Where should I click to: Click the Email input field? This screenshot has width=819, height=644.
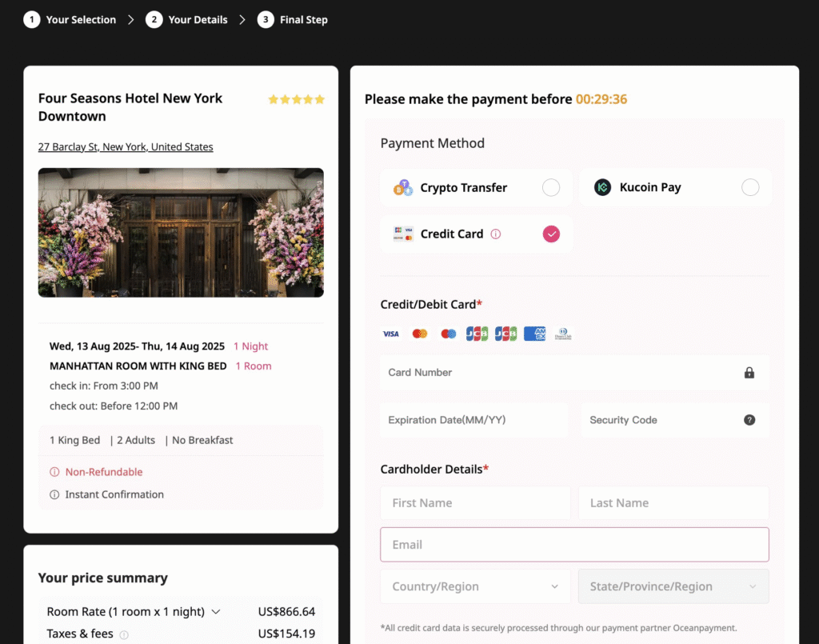point(574,544)
